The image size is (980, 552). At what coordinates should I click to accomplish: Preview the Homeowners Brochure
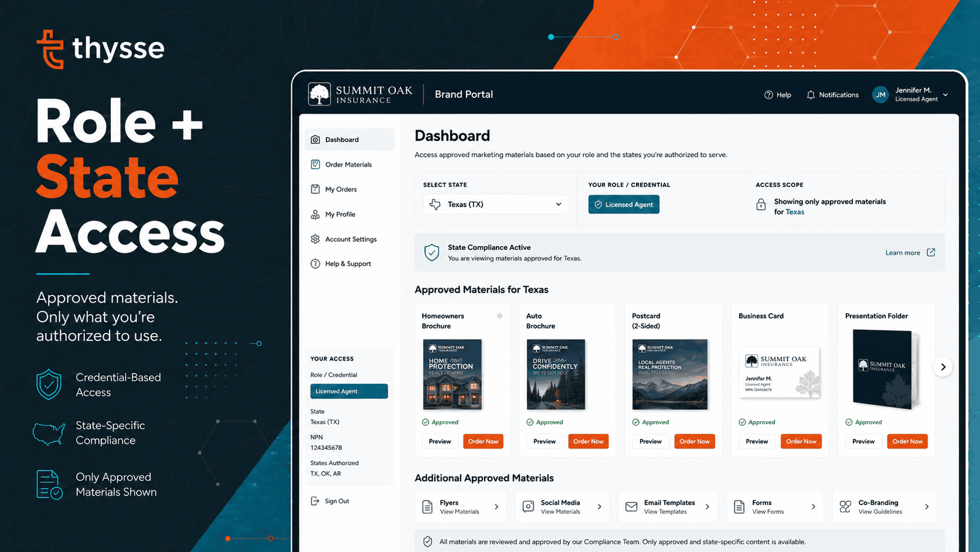pyautogui.click(x=440, y=441)
